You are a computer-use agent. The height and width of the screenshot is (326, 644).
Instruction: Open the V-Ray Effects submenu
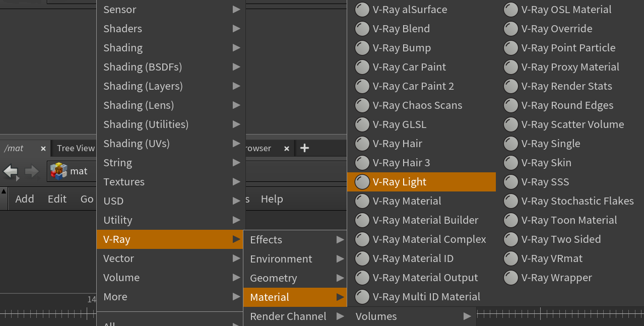(x=295, y=240)
